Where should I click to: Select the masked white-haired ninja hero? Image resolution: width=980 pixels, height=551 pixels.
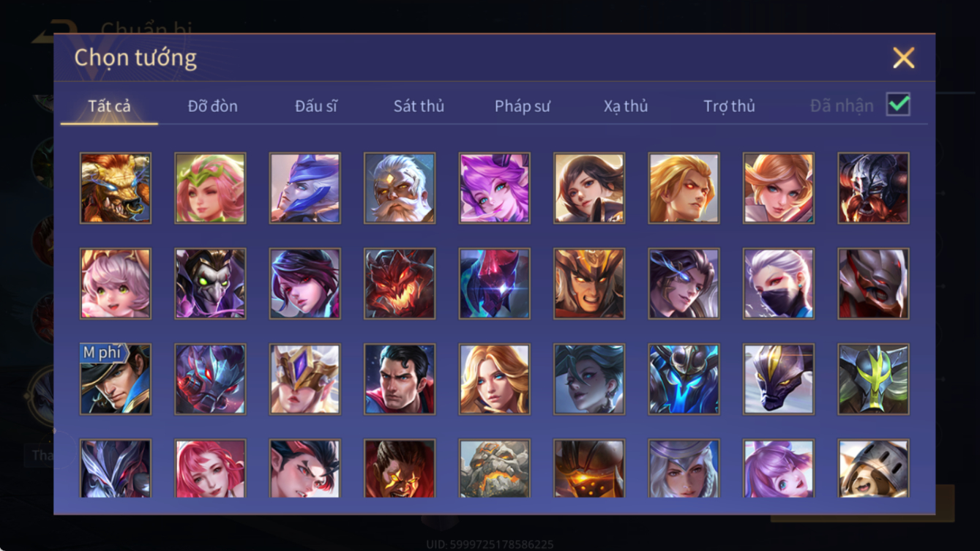(779, 283)
